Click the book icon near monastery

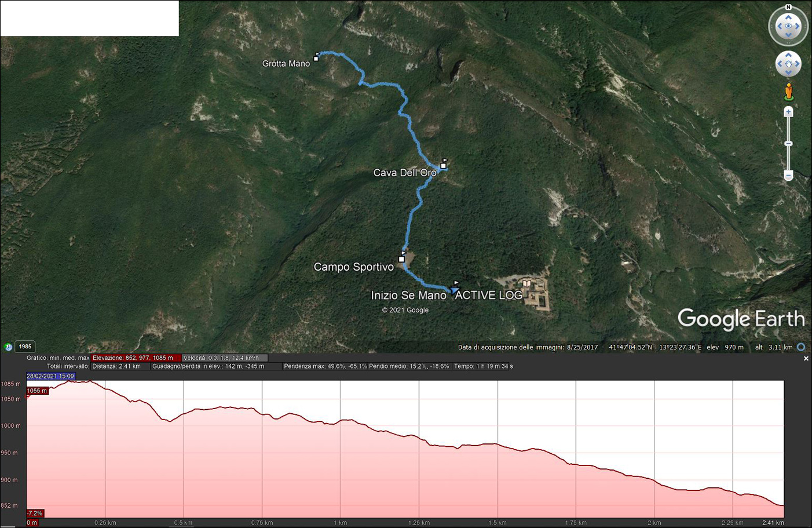click(x=526, y=283)
